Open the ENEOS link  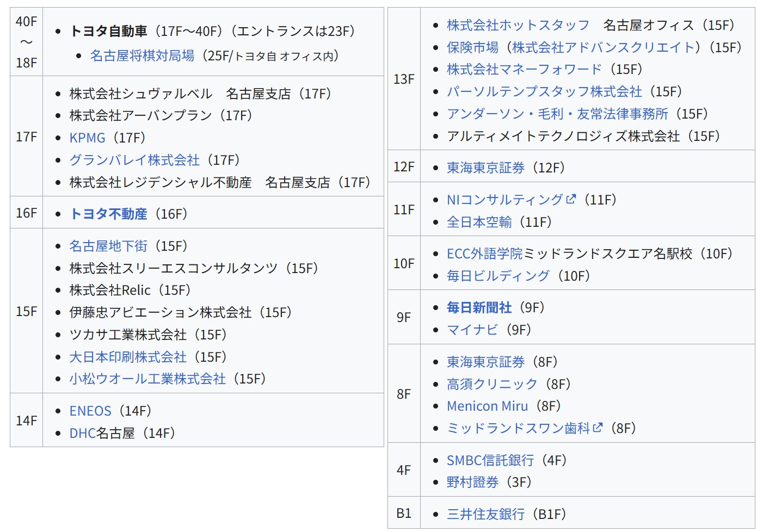click(90, 411)
